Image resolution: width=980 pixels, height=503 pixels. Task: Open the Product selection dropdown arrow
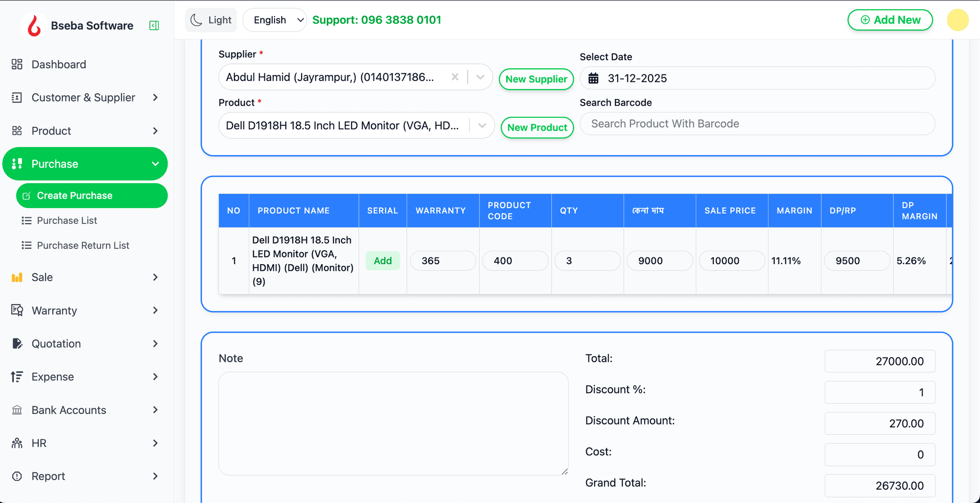coord(482,125)
